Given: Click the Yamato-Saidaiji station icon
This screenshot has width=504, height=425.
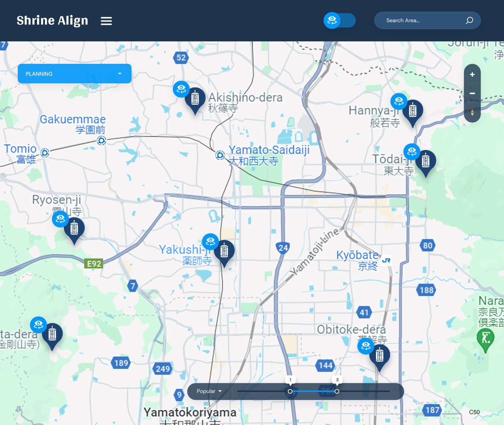Looking at the screenshot, I should [220, 155].
